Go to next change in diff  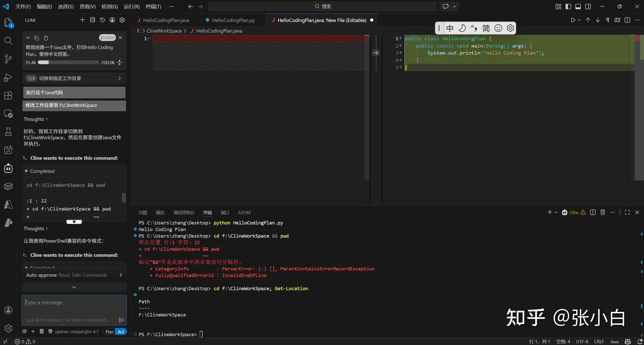coord(597,20)
